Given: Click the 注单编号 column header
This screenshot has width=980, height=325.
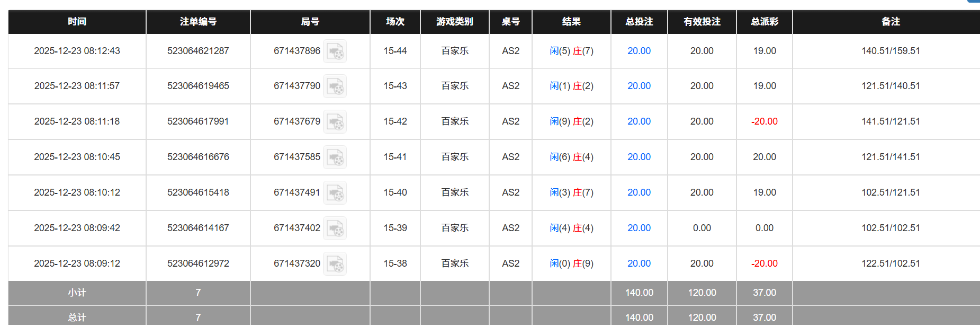Looking at the screenshot, I should pos(198,22).
